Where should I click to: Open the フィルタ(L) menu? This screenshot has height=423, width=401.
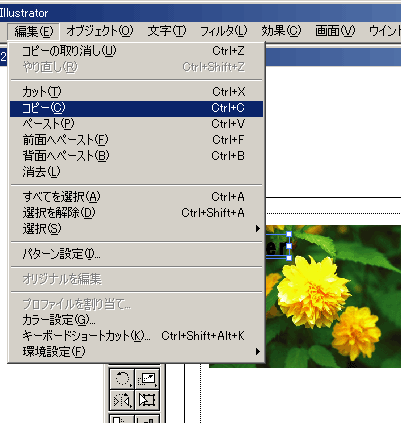pyautogui.click(x=223, y=31)
